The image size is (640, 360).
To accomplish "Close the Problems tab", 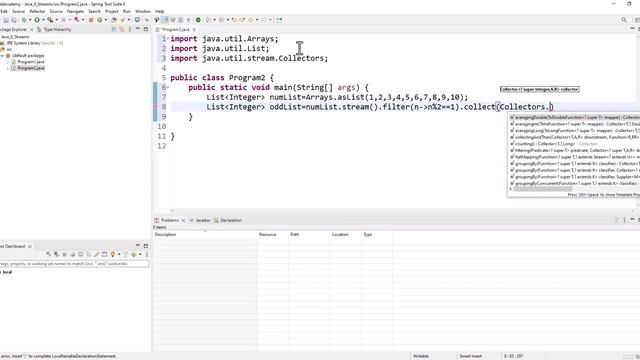I will pyautogui.click(x=183, y=220).
